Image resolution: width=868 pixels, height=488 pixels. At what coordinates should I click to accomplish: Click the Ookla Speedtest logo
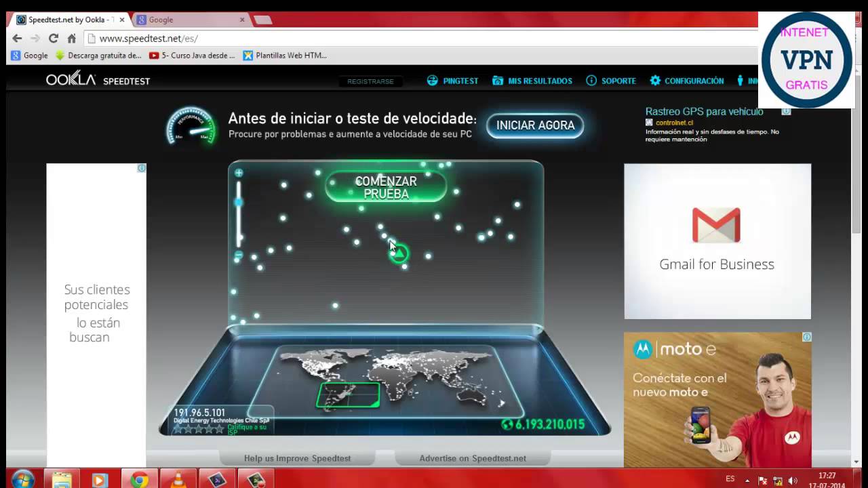pyautogui.click(x=98, y=79)
